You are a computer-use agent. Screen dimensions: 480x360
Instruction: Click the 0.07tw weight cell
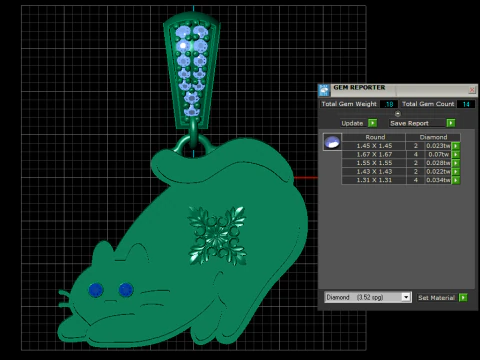click(x=438, y=155)
